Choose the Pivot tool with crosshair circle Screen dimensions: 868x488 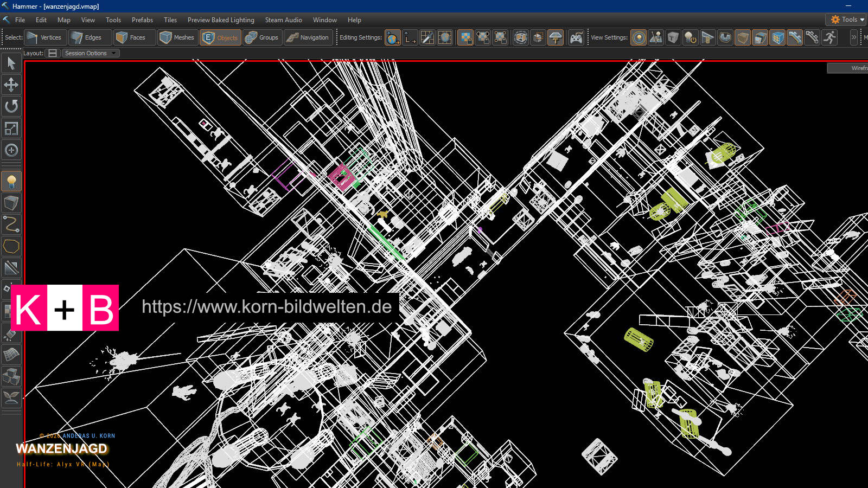coord(11,150)
